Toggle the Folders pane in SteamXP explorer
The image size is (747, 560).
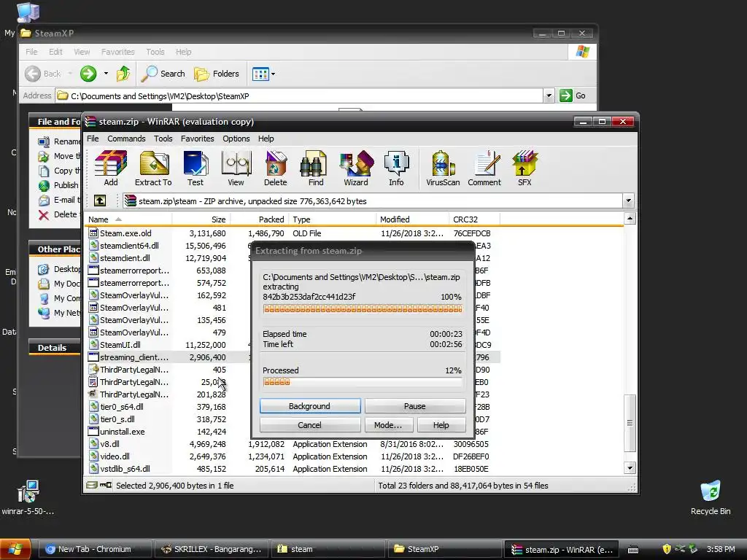coord(216,74)
